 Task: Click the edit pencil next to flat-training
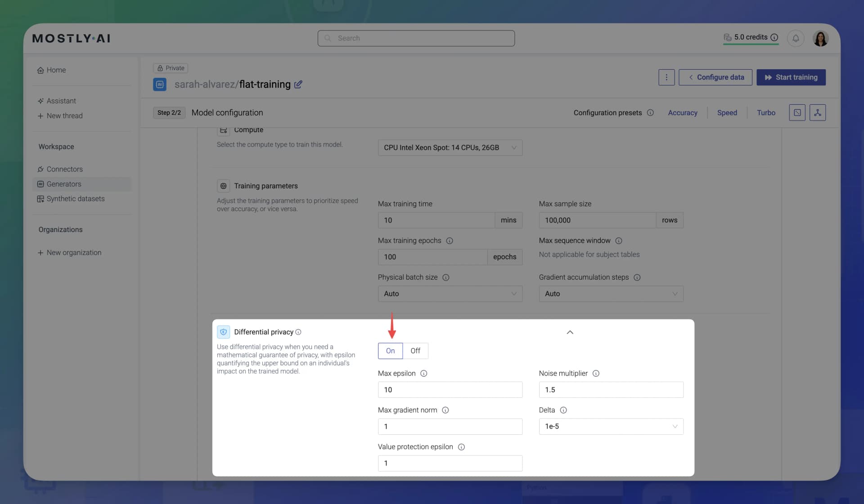[x=298, y=85]
